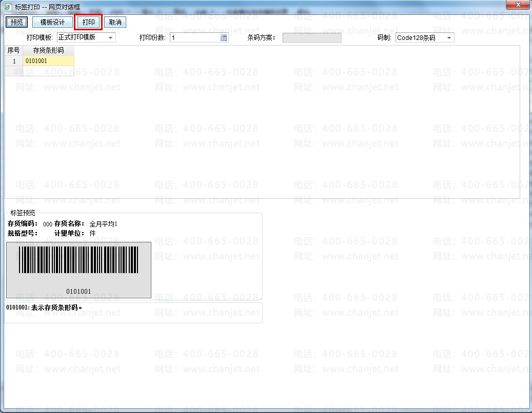
Task: Click the 计量单位 value 件
Action: click(x=92, y=234)
